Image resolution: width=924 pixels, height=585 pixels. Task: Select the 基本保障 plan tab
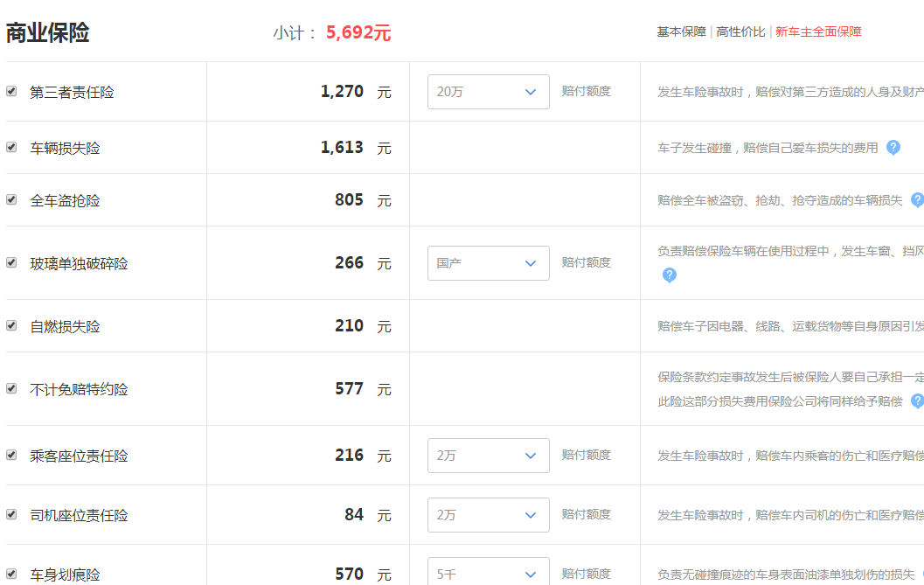[681, 31]
